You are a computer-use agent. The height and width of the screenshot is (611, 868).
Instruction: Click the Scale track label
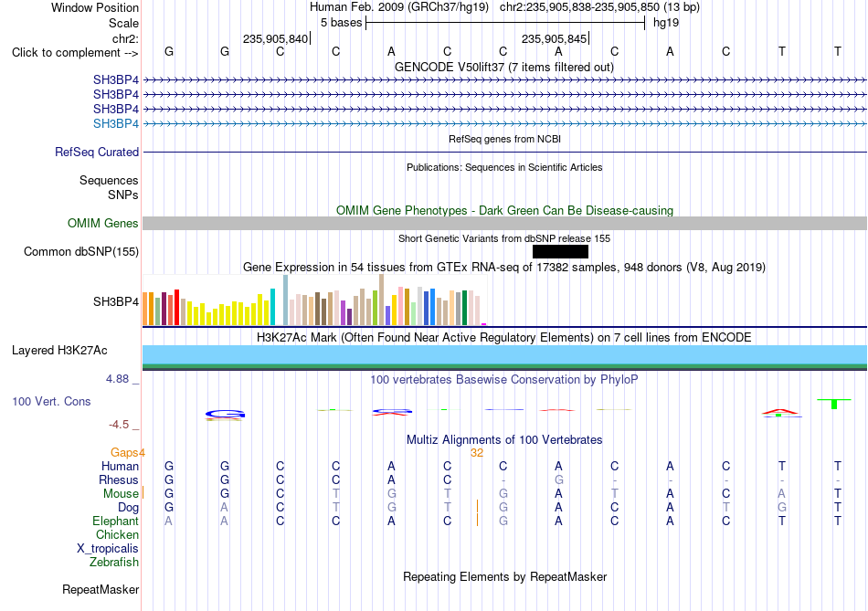[123, 23]
